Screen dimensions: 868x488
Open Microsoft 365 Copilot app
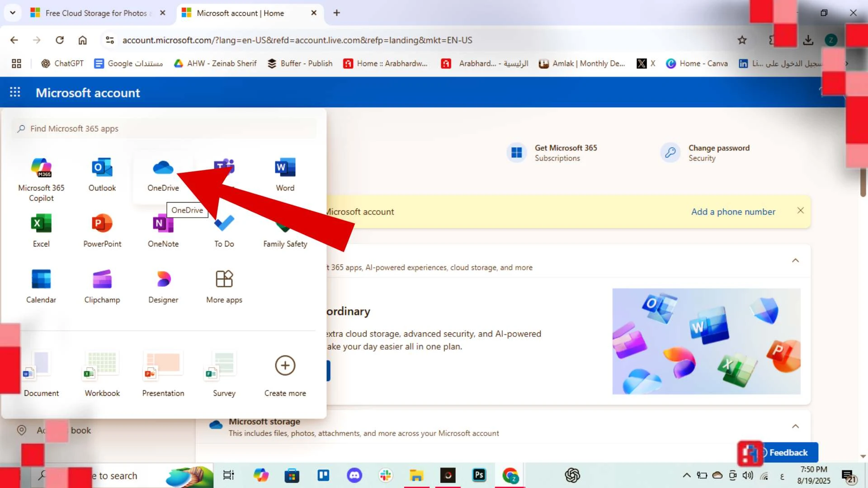tap(41, 179)
